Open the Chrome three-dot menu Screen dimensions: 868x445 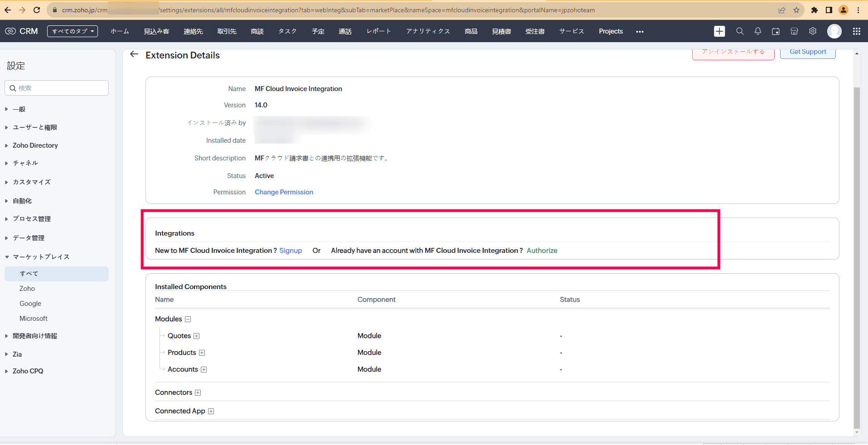[858, 10]
